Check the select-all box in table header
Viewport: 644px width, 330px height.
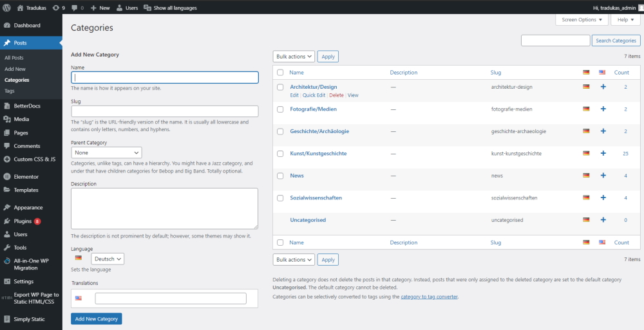click(x=280, y=72)
